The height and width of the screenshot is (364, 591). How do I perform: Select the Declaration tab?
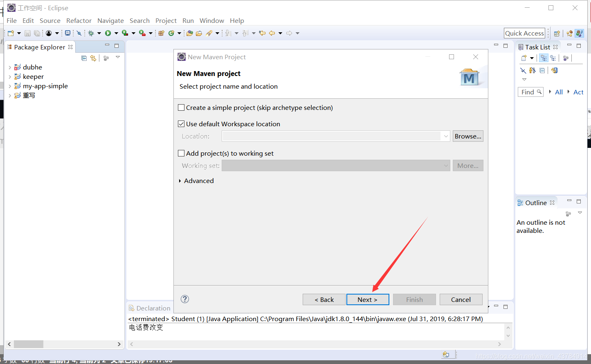pyautogui.click(x=149, y=308)
